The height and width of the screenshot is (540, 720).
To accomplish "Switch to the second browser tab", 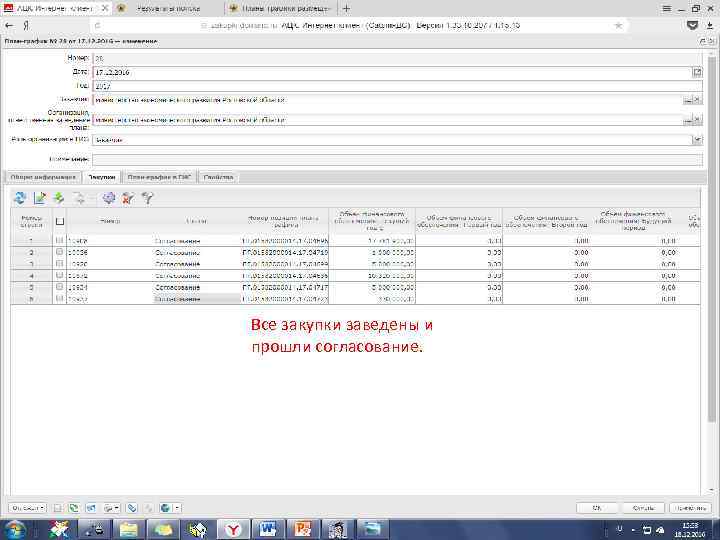I will 168,8.
